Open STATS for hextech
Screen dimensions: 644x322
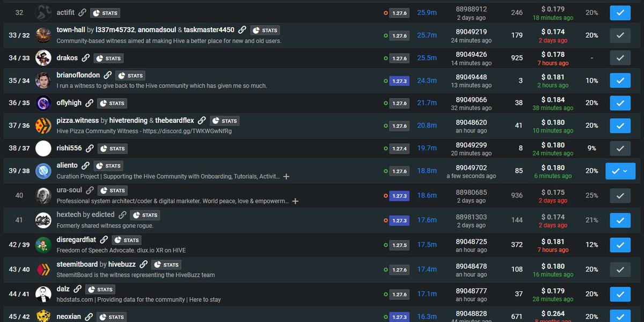pos(145,215)
